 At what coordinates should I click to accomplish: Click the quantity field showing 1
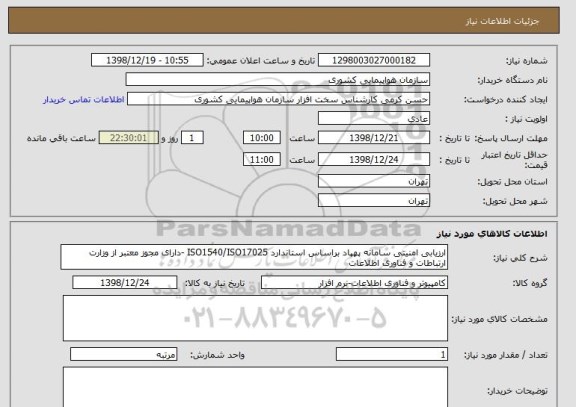pos(392,354)
